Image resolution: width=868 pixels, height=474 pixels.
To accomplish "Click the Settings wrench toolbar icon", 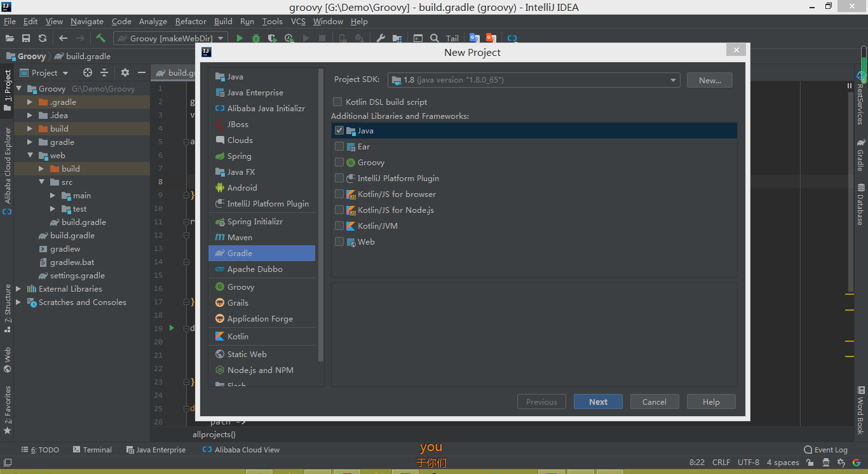I will point(381,38).
